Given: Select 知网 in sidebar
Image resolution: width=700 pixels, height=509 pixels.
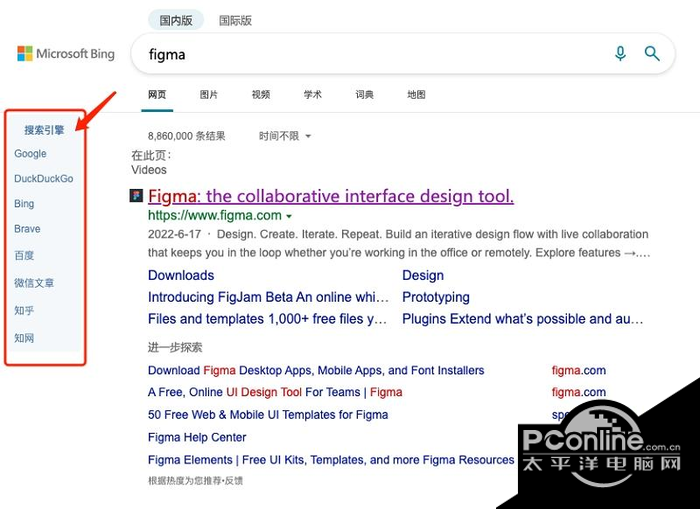Looking at the screenshot, I should point(24,338).
